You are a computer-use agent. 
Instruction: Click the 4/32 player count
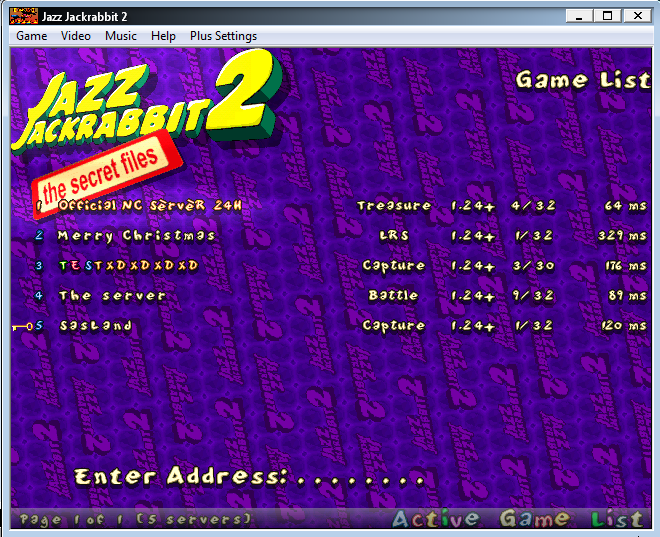(533, 206)
